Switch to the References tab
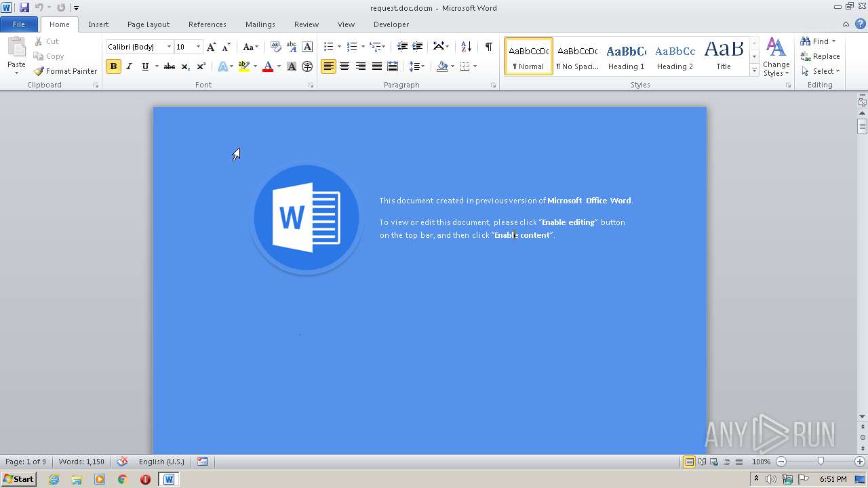 [x=208, y=24]
